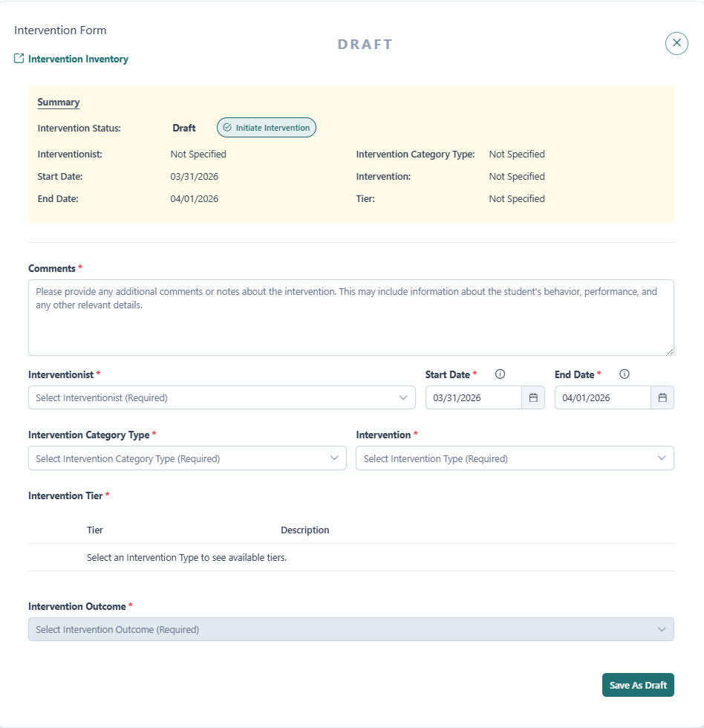Click the checkmark icon inside Initiate Intervention
This screenshot has height=728, width=704.
click(x=227, y=127)
